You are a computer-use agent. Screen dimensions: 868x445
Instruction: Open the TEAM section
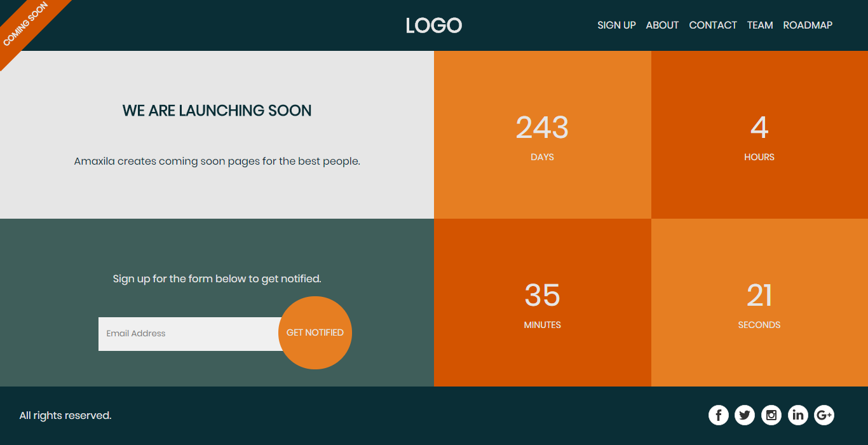tap(760, 25)
